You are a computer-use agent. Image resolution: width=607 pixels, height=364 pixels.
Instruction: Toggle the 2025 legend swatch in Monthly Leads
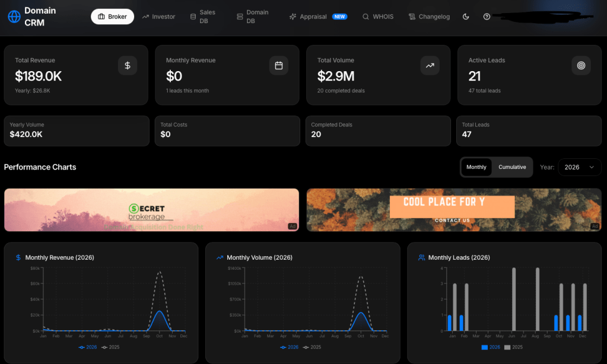click(x=507, y=347)
